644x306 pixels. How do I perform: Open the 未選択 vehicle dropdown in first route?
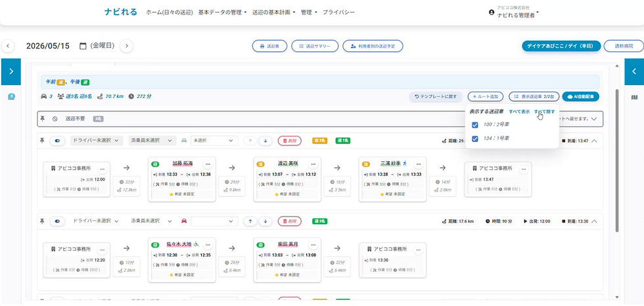214,141
